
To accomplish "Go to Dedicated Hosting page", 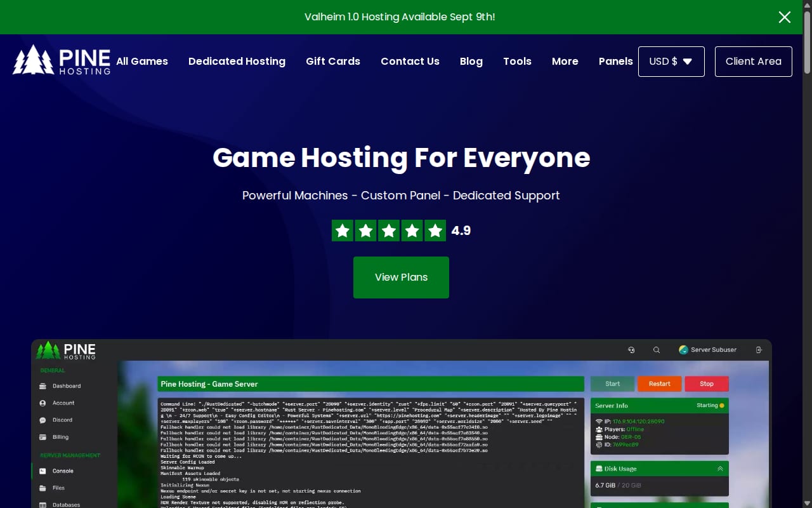I will coord(237,62).
